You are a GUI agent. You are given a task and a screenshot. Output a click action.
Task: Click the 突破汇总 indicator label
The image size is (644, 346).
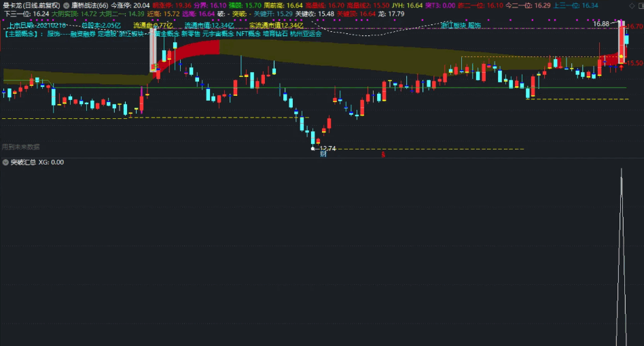click(23, 162)
